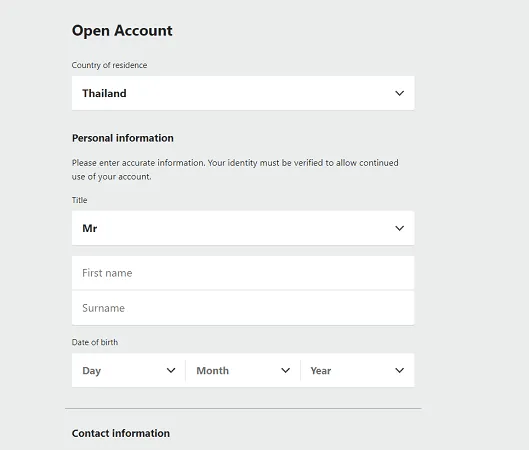Click the Date of birth label
Viewport: 529px width, 450px height.
95,342
